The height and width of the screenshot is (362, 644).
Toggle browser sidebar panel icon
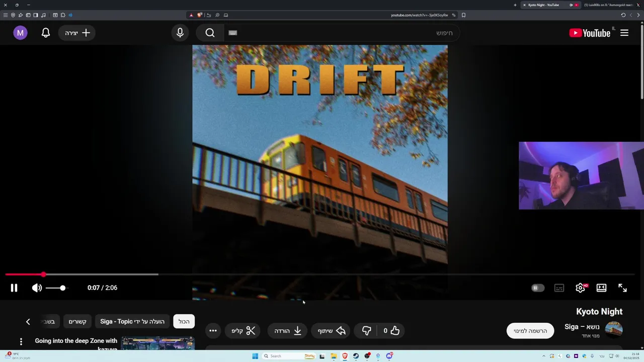click(x=36, y=15)
